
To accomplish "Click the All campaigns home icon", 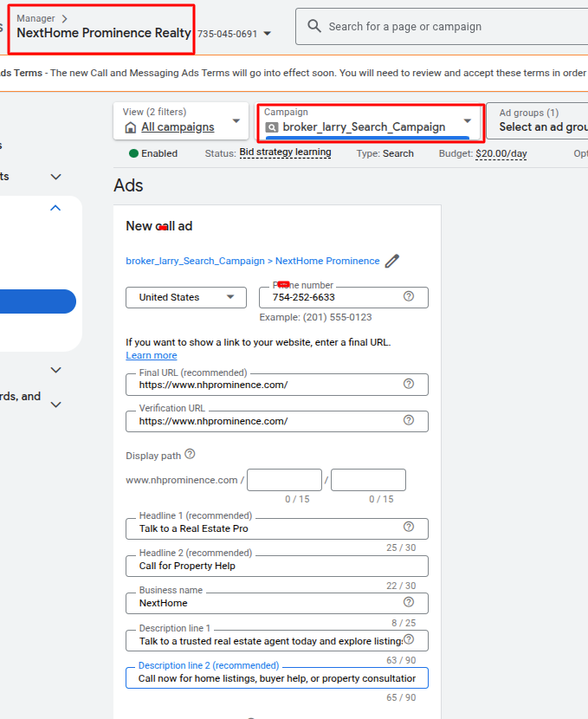I will 131,127.
